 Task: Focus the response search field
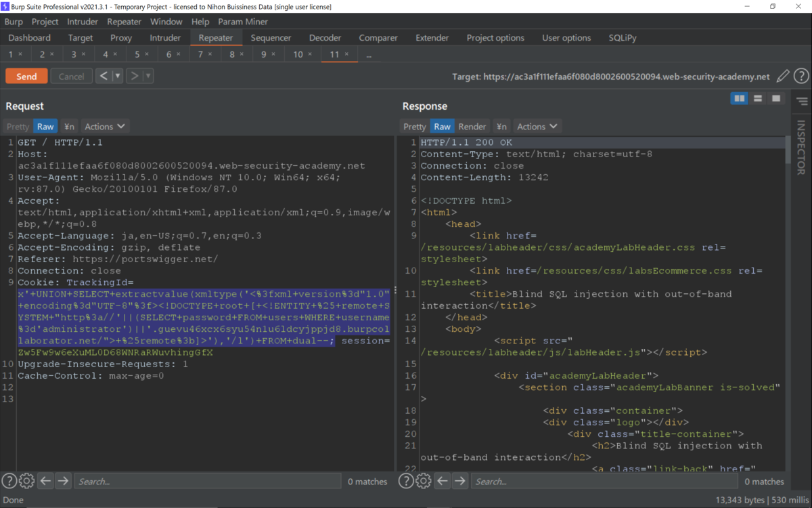604,482
